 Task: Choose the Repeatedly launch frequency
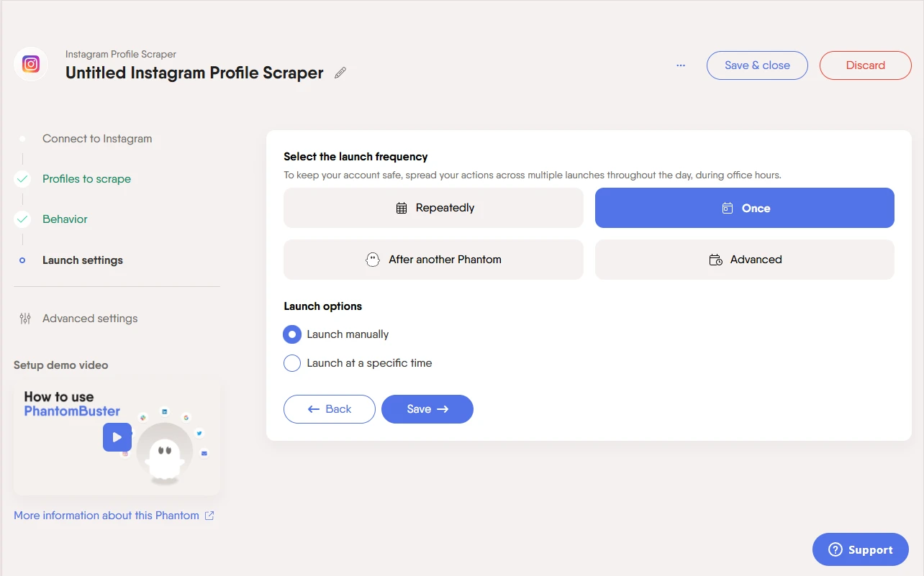433,208
